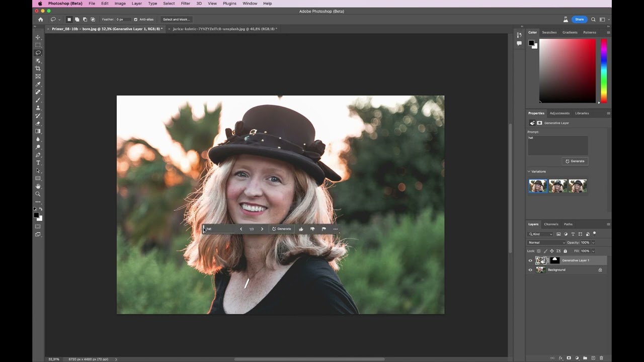Click thumbs up in contextual task bar
644x362 pixels.
tap(301, 229)
